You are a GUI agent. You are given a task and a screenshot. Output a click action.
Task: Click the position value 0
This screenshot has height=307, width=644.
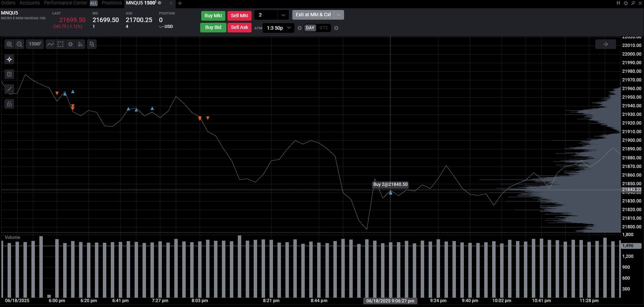pyautogui.click(x=161, y=20)
